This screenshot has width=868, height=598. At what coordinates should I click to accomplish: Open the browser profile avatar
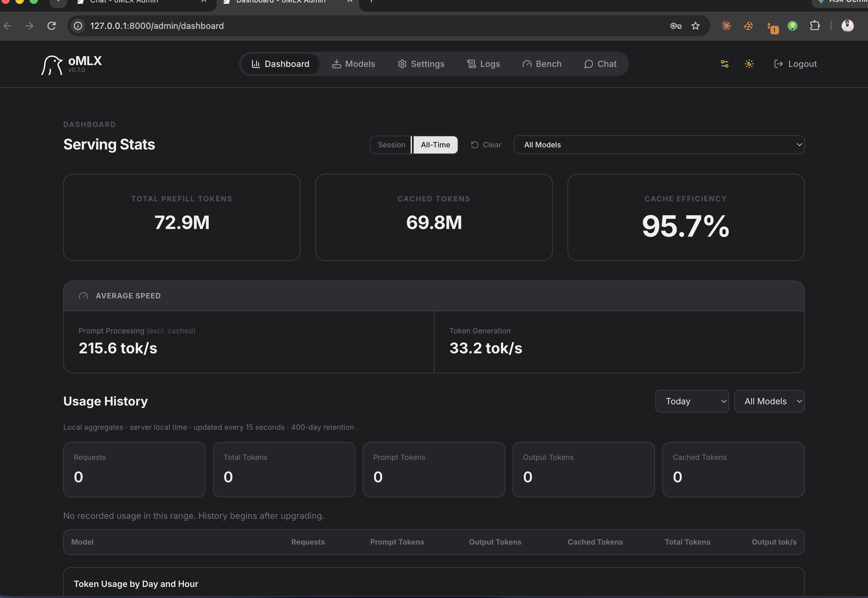pyautogui.click(x=847, y=26)
